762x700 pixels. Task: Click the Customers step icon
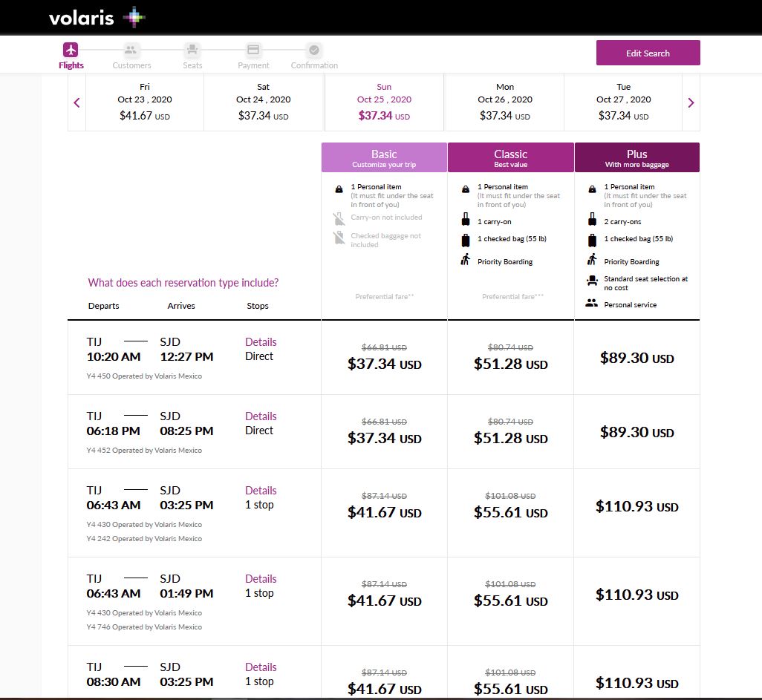click(x=131, y=48)
